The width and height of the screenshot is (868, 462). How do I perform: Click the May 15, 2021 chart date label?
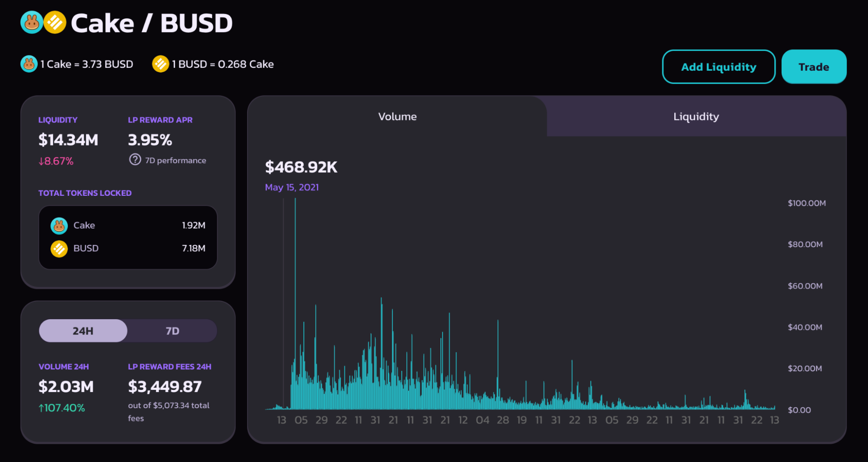[292, 187]
